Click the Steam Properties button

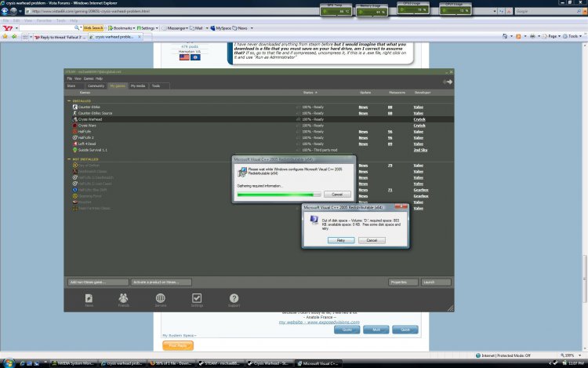403,282
